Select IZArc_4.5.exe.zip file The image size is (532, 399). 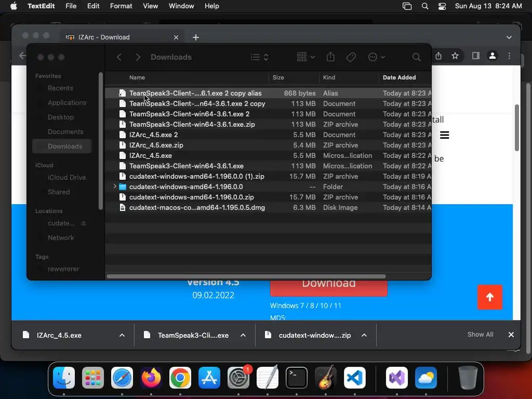(268, 145)
